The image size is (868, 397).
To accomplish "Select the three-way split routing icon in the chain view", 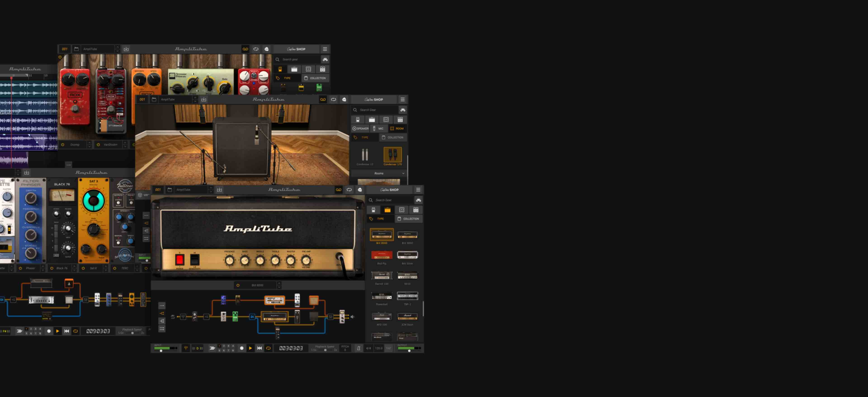I will (162, 321).
